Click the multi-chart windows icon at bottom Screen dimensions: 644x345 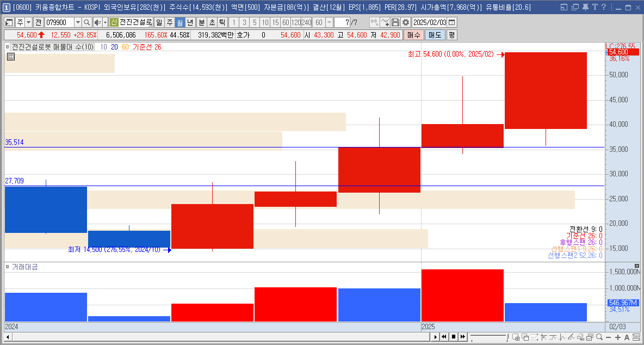point(516,337)
